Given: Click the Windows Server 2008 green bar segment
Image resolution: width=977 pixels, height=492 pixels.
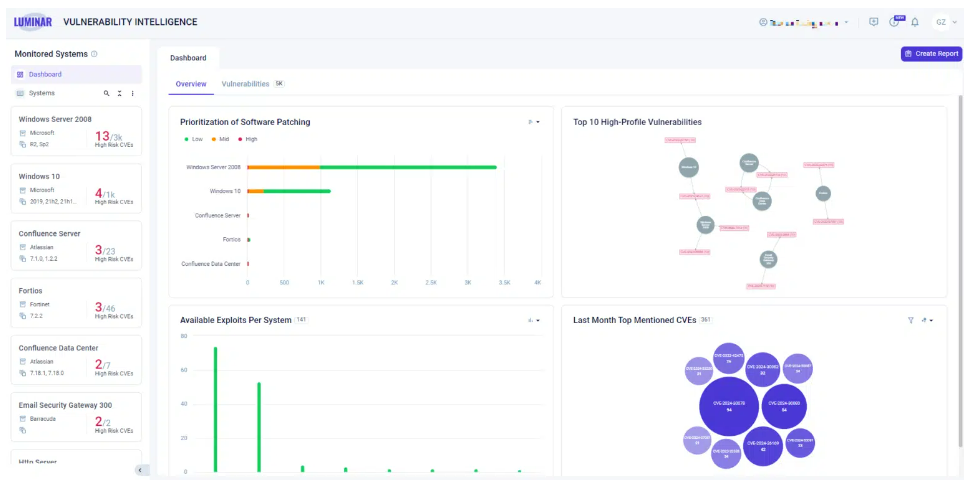Looking at the screenshot, I should [408, 167].
